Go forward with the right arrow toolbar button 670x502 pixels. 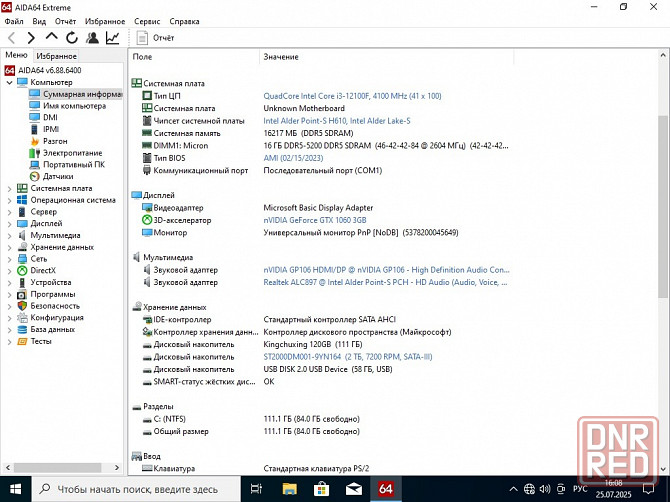coord(31,38)
